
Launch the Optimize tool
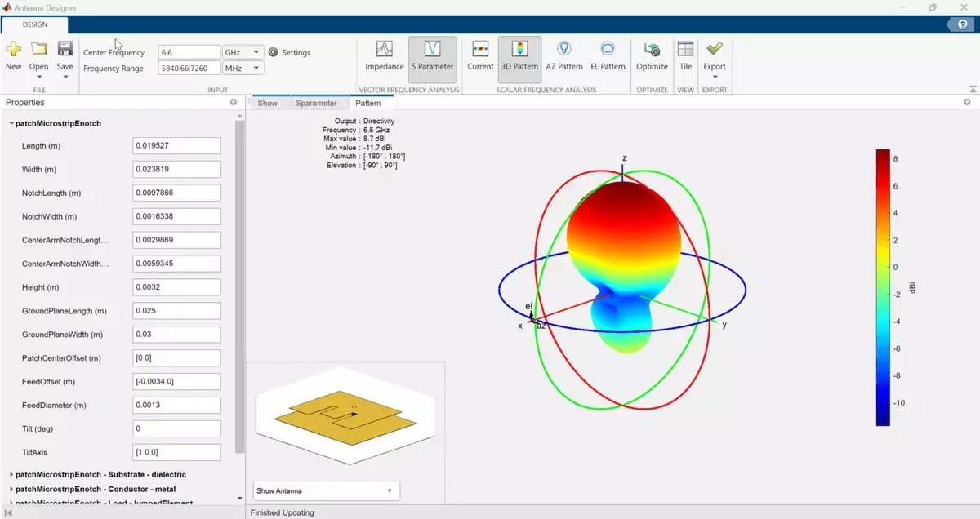[652, 55]
